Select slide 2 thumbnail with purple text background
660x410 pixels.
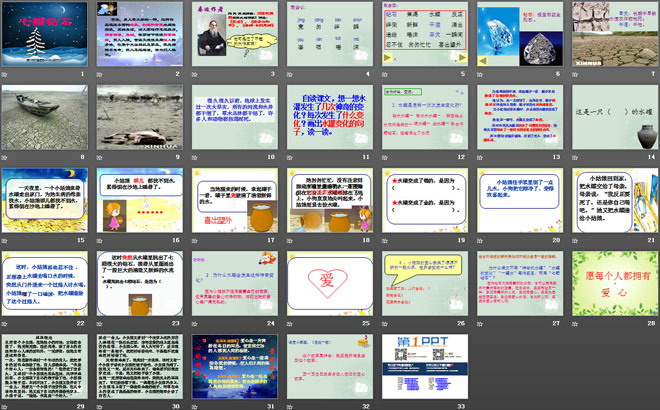(140, 34)
